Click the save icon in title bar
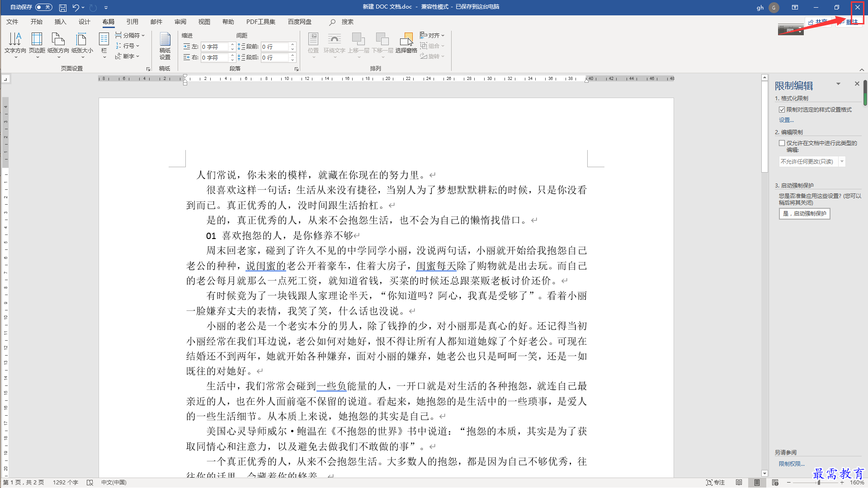Screen dimensions: 868x488 pyautogui.click(x=63, y=8)
